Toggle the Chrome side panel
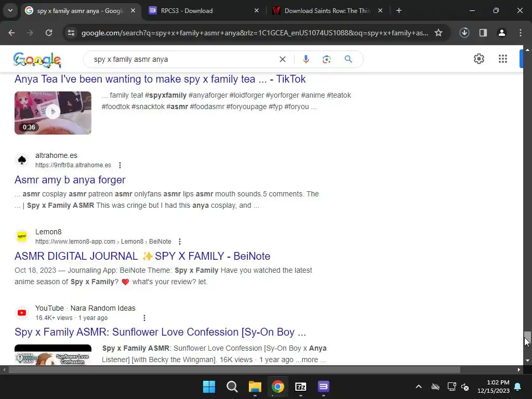The height and width of the screenshot is (399, 532). 483,33
